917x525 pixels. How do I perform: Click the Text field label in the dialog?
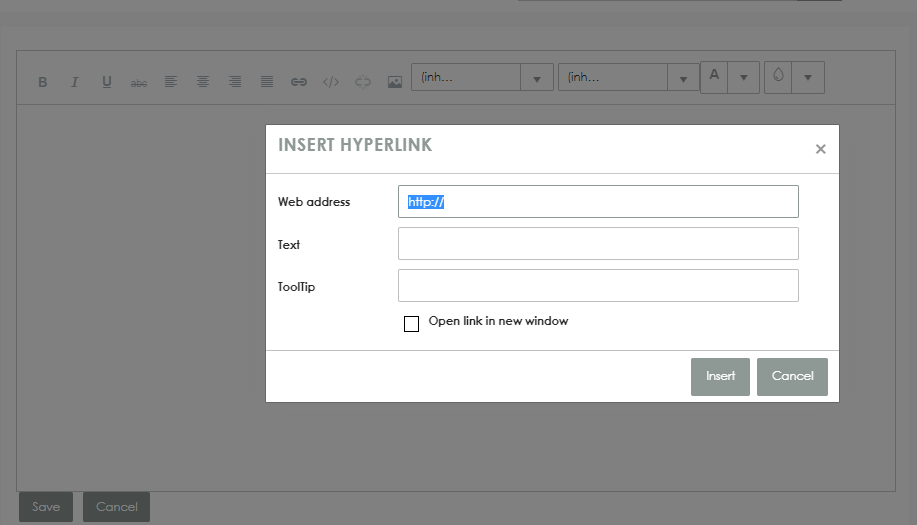click(289, 244)
